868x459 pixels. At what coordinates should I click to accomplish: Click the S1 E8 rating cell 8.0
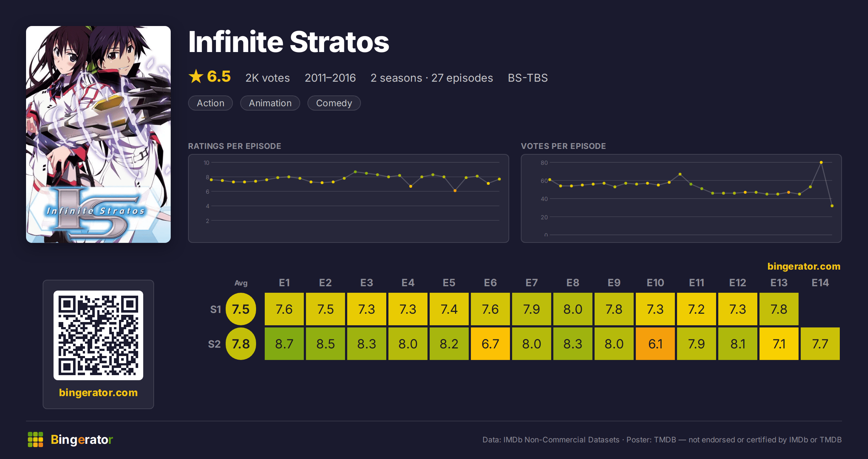573,309
